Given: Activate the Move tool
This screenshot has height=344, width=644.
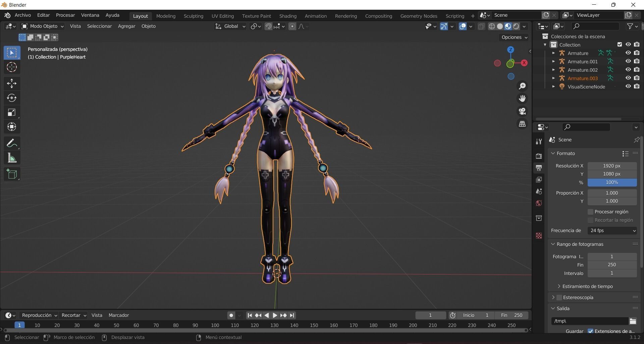Looking at the screenshot, I should coord(12,83).
